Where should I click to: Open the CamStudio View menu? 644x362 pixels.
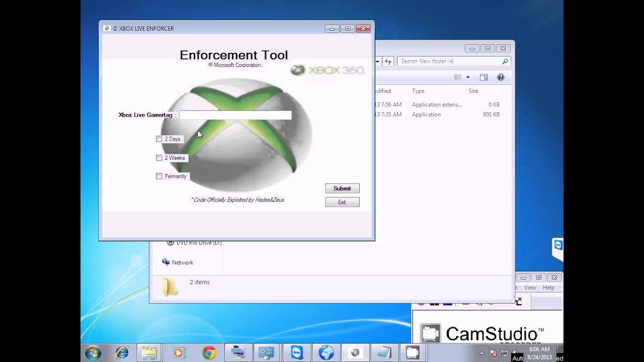[530, 288]
